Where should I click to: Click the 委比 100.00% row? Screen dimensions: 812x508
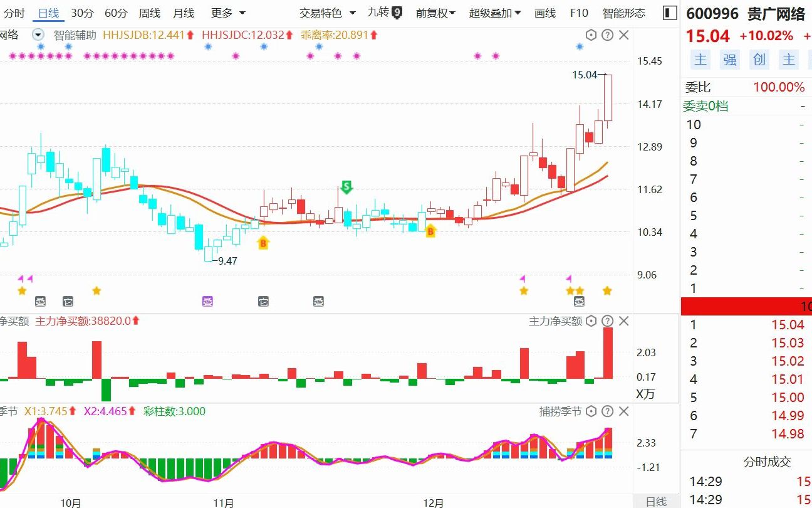coord(746,87)
